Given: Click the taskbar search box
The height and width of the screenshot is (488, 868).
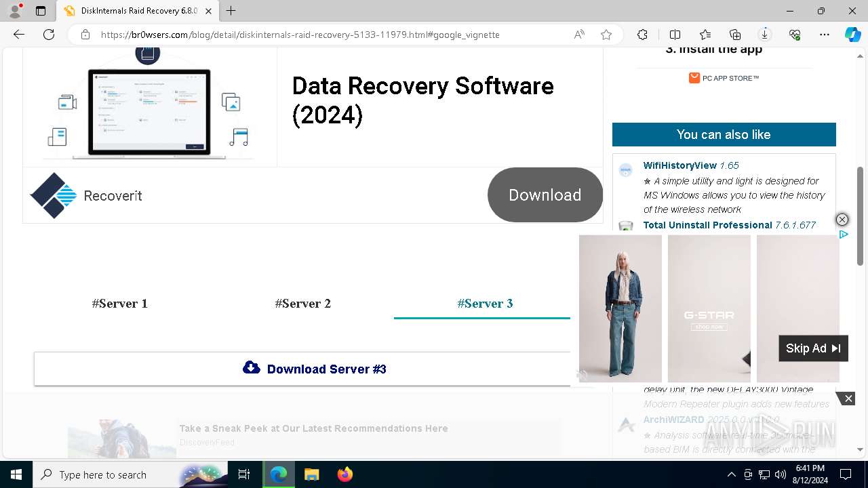Looking at the screenshot, I should pyautogui.click(x=130, y=474).
